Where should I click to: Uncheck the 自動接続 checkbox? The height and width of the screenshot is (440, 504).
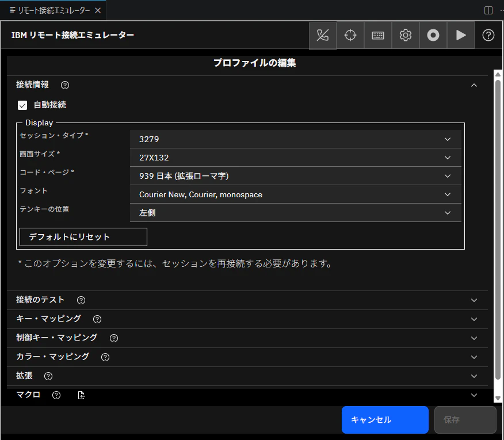click(x=22, y=105)
